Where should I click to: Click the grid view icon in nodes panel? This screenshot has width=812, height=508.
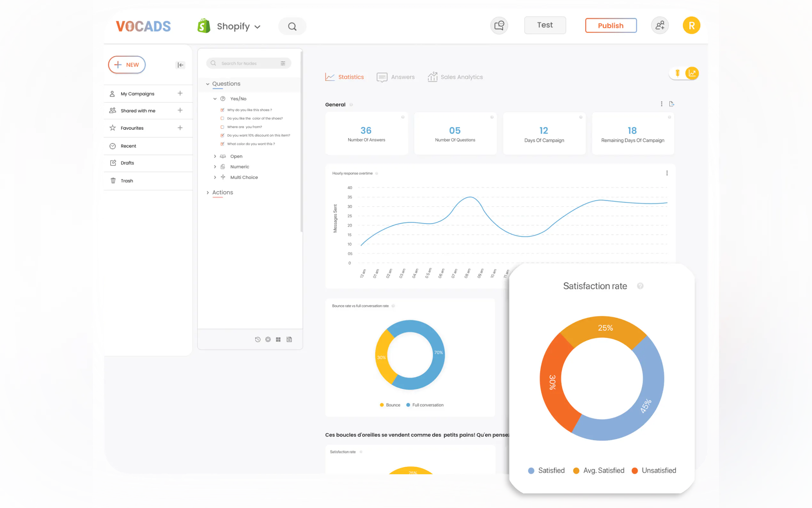pos(278,339)
